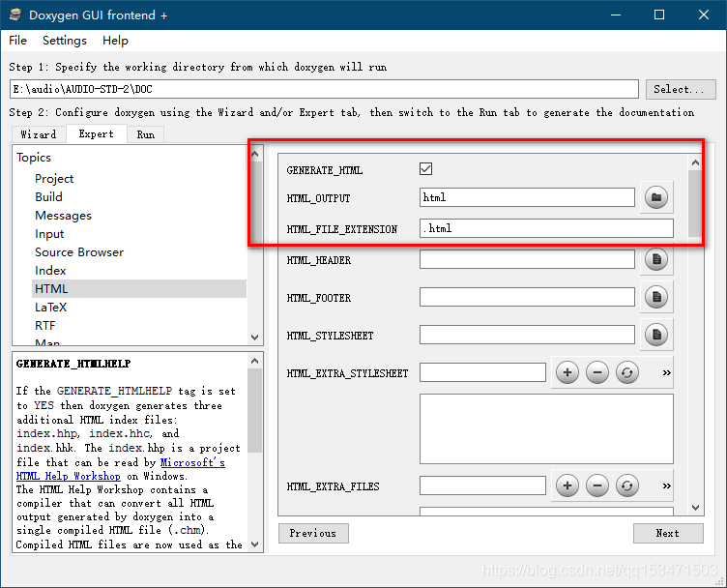Screen dimensions: 727x588
Task: Click the HTML_HEADER text field
Action: click(x=527, y=259)
